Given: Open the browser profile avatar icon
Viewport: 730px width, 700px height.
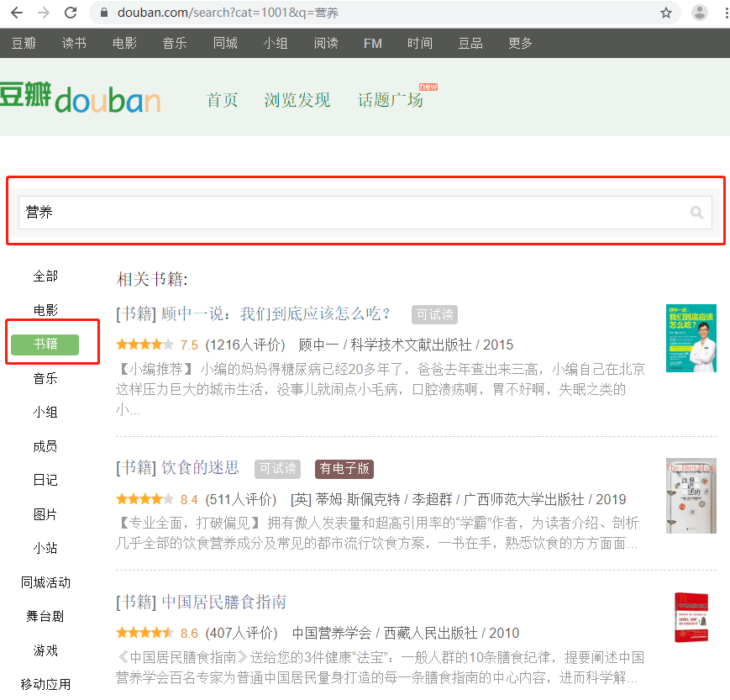Looking at the screenshot, I should point(699,13).
